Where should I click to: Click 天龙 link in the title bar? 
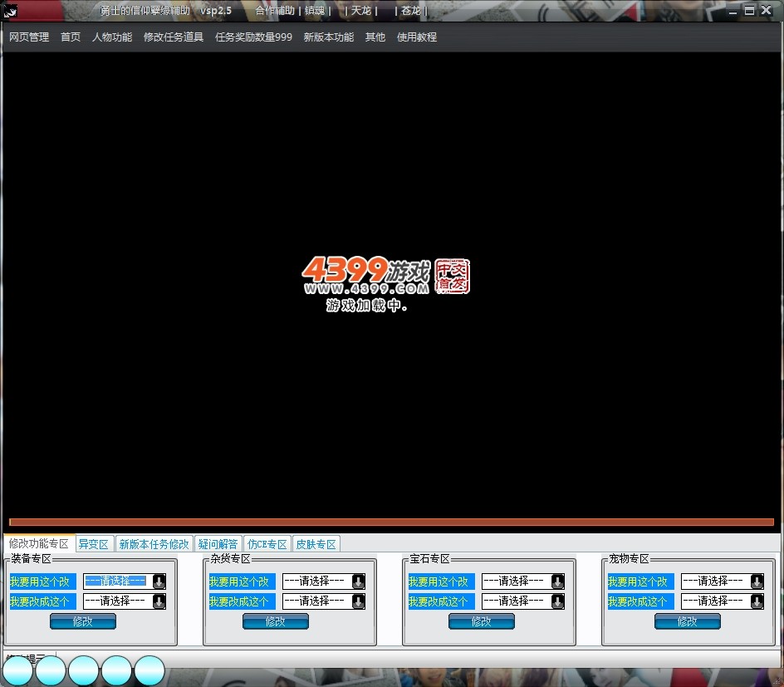tap(360, 11)
